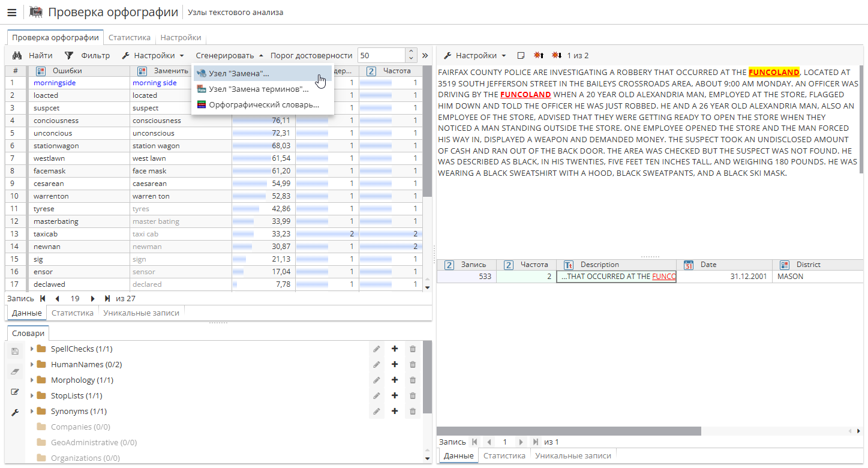This screenshot has width=868, height=468.
Task: Click the Порог достоверности value field
Action: (x=382, y=56)
